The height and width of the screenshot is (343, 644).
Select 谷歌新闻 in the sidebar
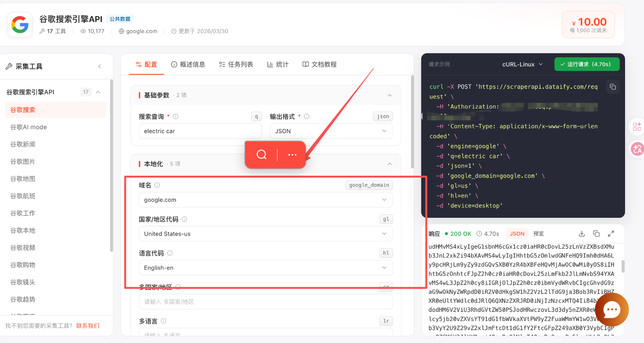[56, 144]
